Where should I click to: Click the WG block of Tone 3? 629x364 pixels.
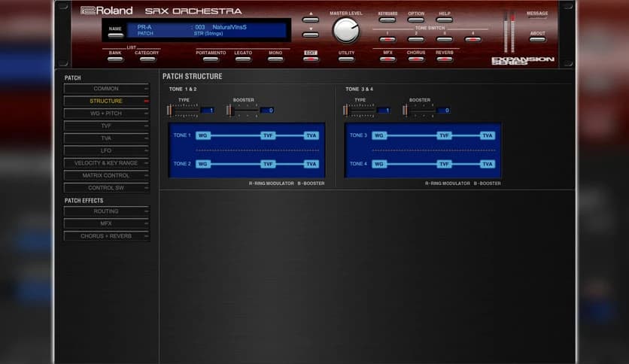tap(379, 135)
